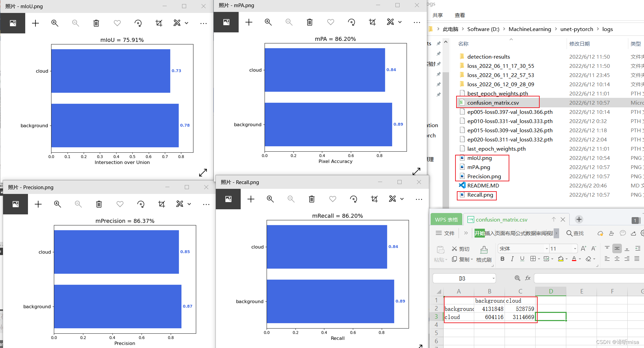
Task: Enter fullscreen in the mPA.png window
Action: pos(416,171)
